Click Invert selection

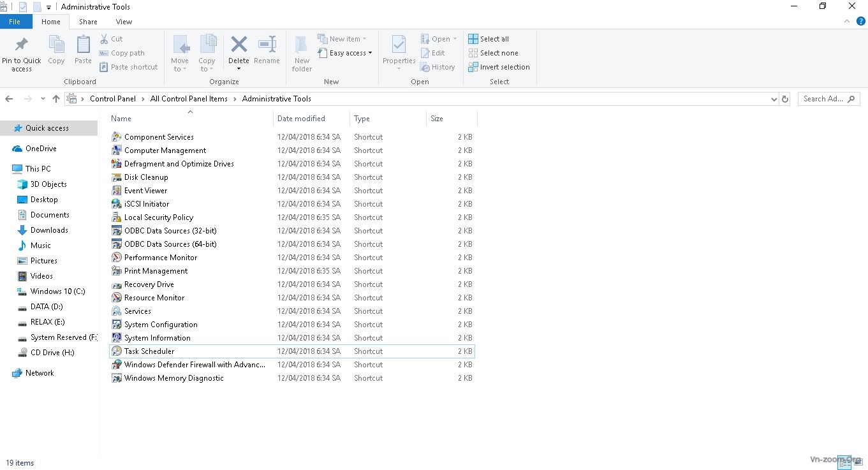499,67
